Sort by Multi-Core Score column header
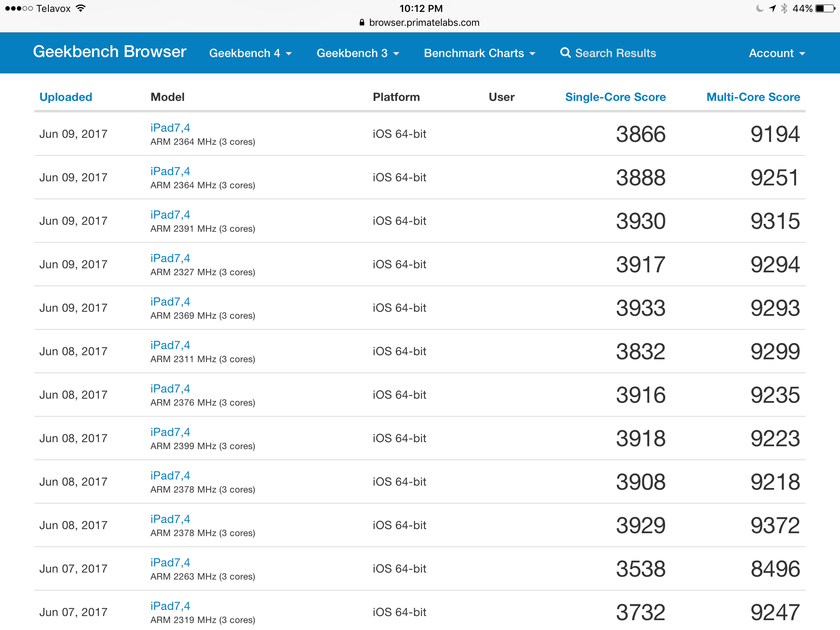Screen dimensions: 840x630 click(753, 97)
